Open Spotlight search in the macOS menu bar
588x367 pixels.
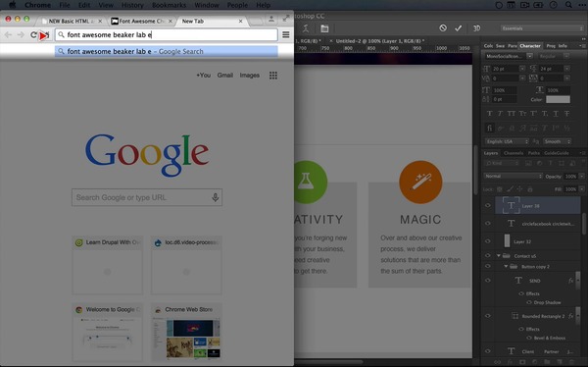click(x=568, y=5)
